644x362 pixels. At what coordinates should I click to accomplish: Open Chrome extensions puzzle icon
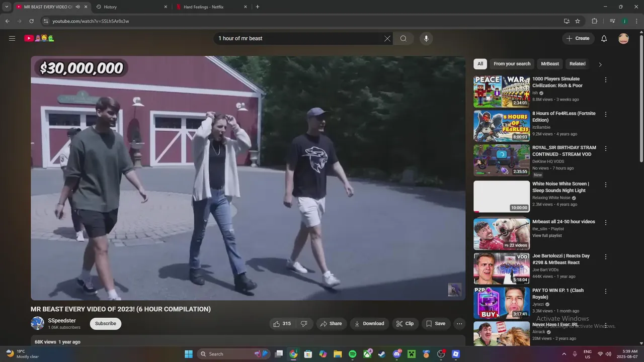click(x=594, y=21)
